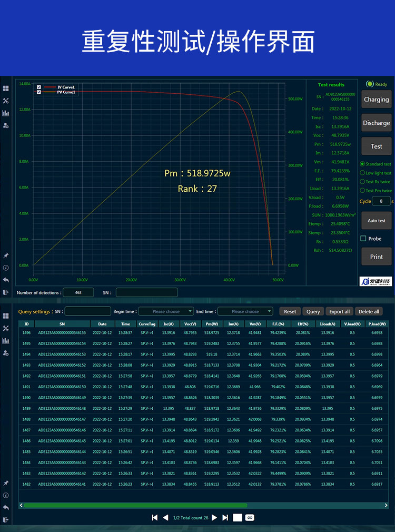The height and width of the screenshot is (532, 395).
Task: Click the Export all button
Action: 339,311
